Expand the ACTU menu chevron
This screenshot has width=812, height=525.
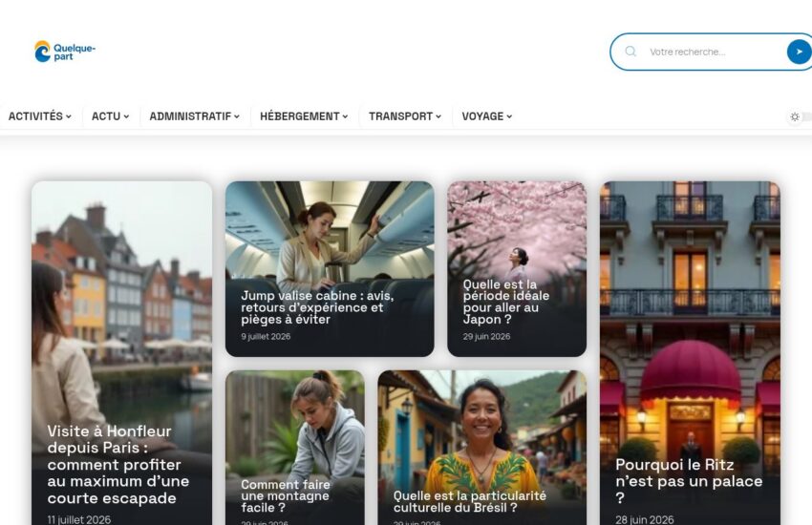click(x=126, y=116)
